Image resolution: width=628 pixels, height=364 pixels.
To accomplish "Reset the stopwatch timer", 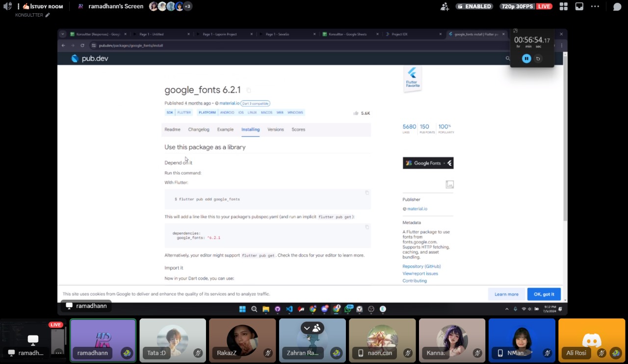I will pos(538,58).
